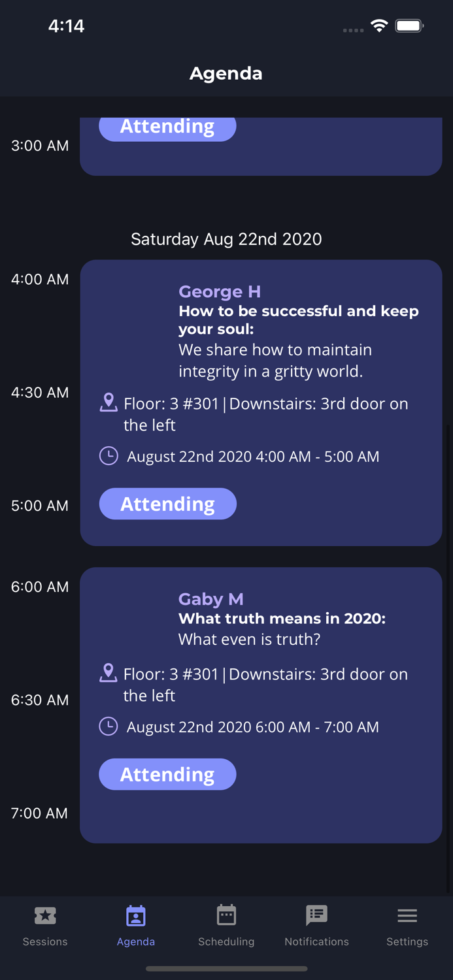Toggle Attending for George H session

[167, 504]
